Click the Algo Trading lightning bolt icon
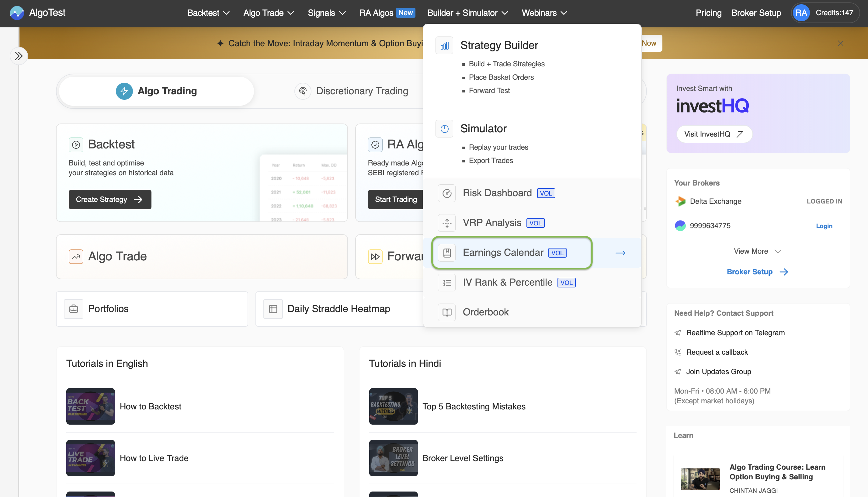 (124, 91)
